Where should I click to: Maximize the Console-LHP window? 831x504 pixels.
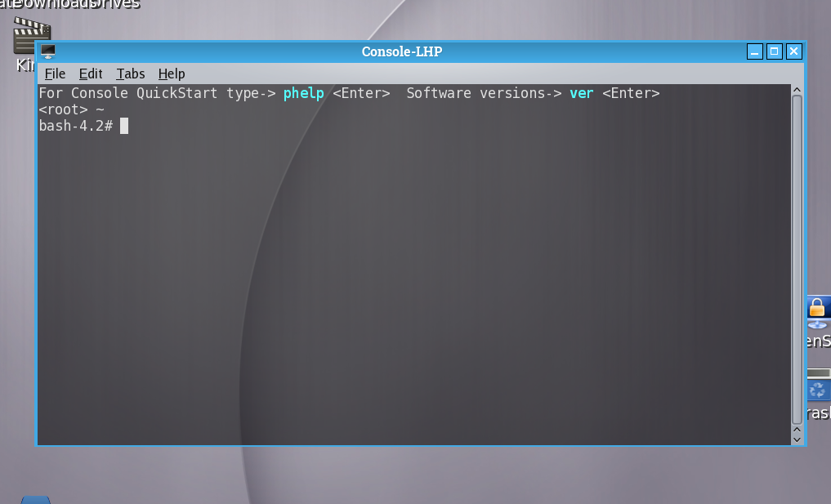tap(775, 51)
